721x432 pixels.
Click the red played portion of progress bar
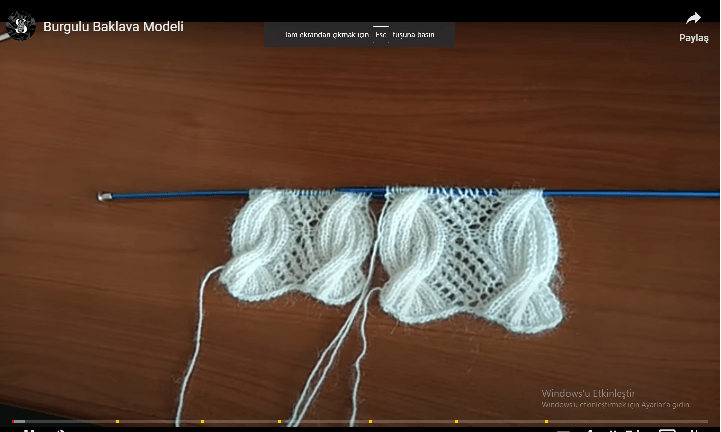(16, 421)
